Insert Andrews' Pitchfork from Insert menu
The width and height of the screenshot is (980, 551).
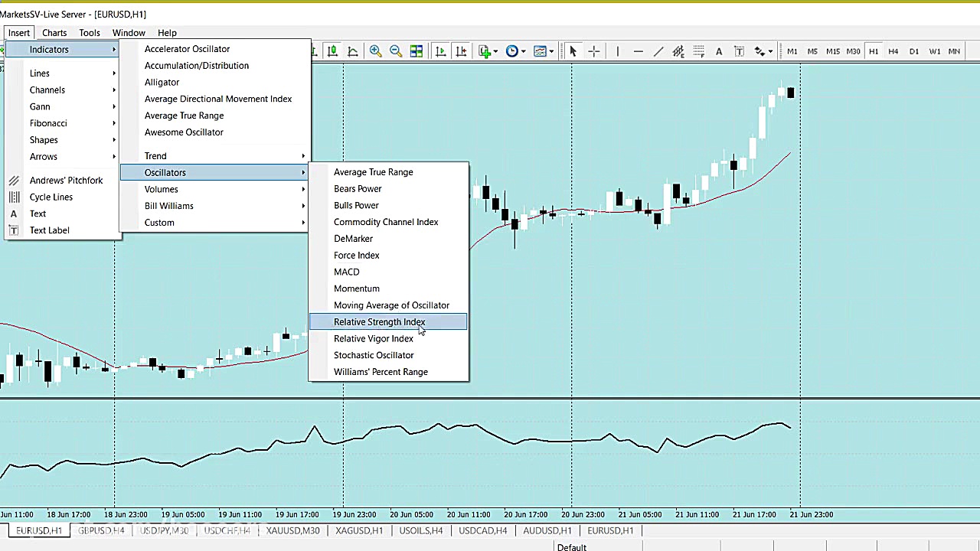pos(66,181)
